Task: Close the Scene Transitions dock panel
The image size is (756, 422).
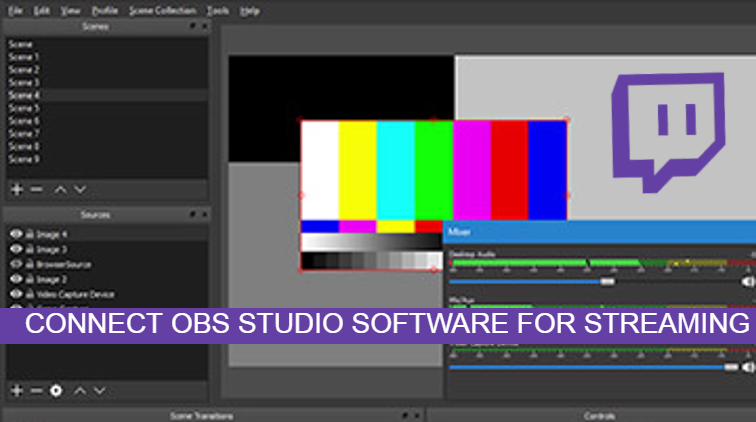Action: [417, 415]
